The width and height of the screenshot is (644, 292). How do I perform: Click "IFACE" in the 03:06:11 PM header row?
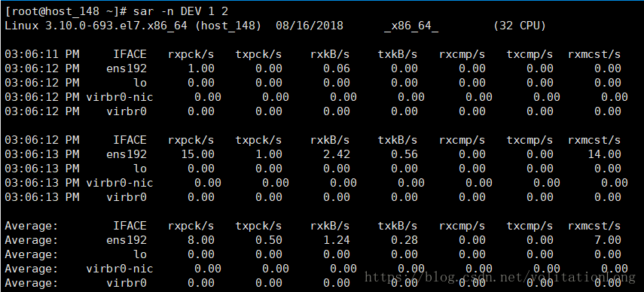coord(130,54)
